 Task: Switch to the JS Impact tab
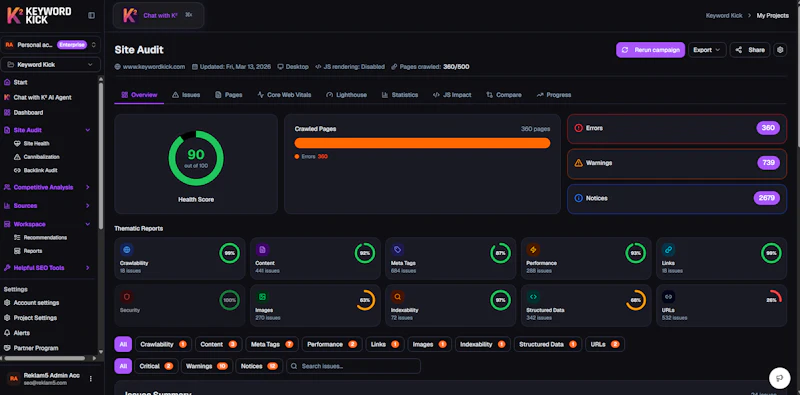[x=452, y=95]
